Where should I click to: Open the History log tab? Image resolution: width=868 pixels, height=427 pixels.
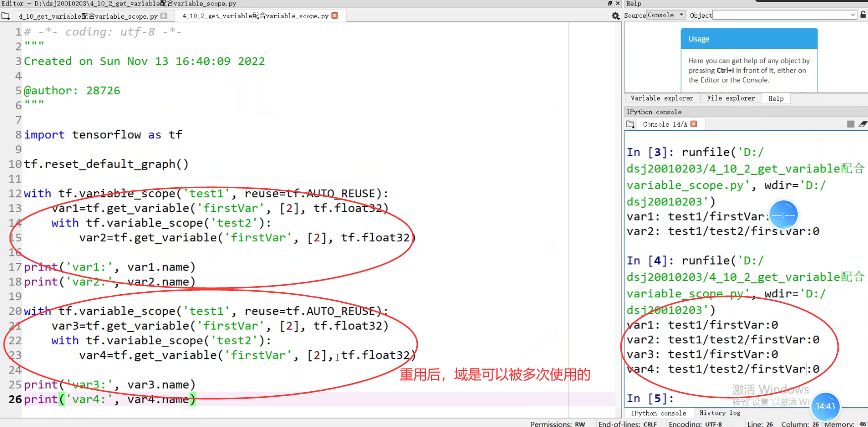pos(720,413)
